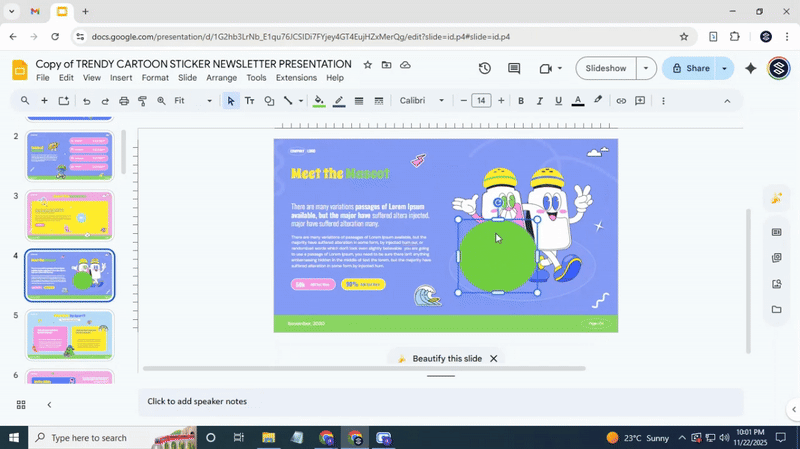Image resolution: width=800 pixels, height=449 pixels.
Task: Open the Arrange menu
Action: 221,78
